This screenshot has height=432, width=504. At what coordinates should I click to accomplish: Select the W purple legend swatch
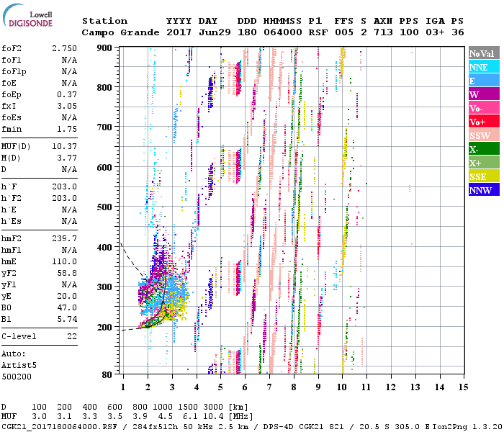pyautogui.click(x=483, y=94)
